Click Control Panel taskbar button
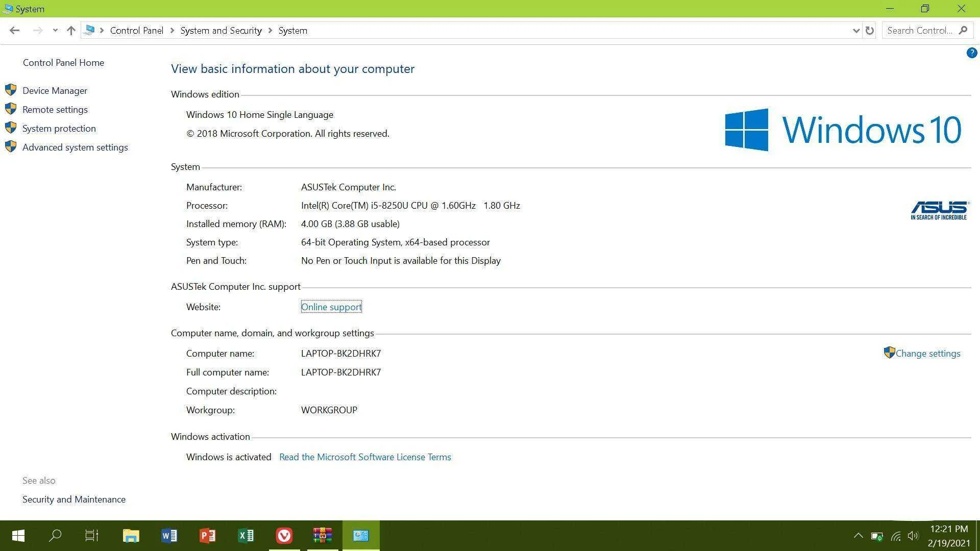The width and height of the screenshot is (980, 551). [x=361, y=536]
